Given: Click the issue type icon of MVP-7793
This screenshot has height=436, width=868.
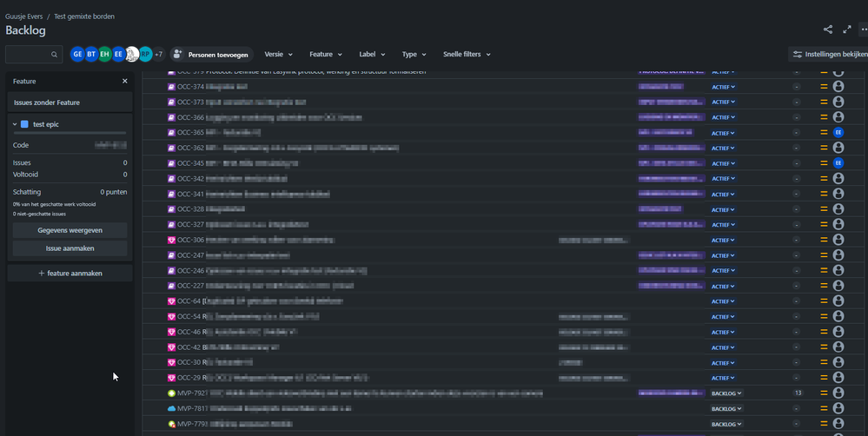Looking at the screenshot, I should pos(172,424).
